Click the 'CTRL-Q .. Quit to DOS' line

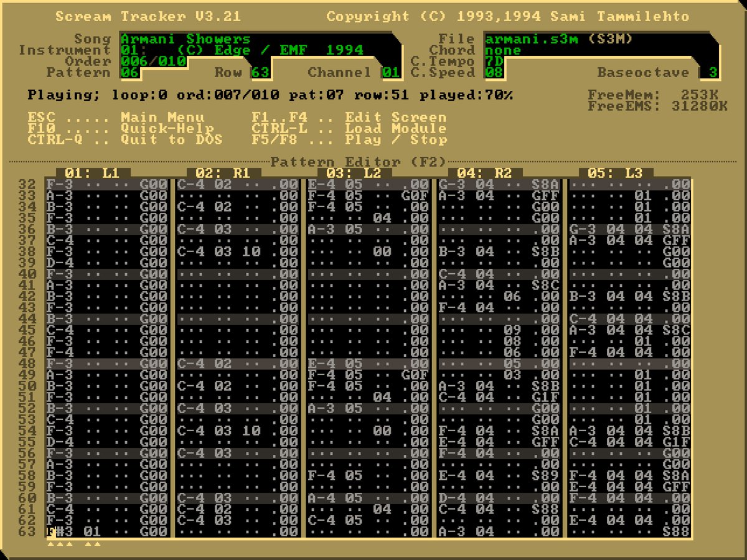[x=125, y=139]
